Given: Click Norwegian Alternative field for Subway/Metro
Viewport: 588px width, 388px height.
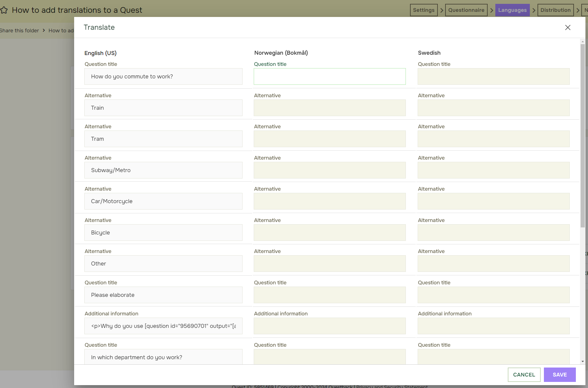Looking at the screenshot, I should pos(329,170).
